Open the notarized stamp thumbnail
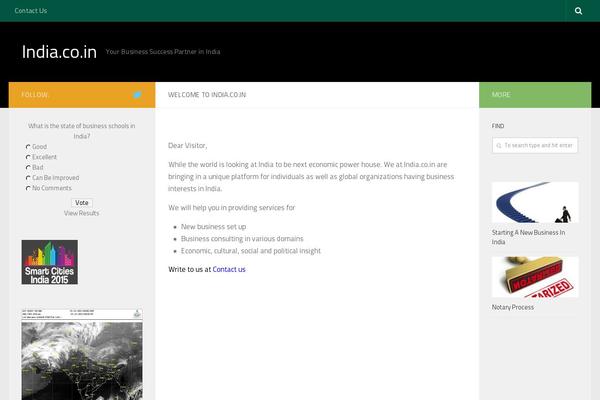 point(535,277)
